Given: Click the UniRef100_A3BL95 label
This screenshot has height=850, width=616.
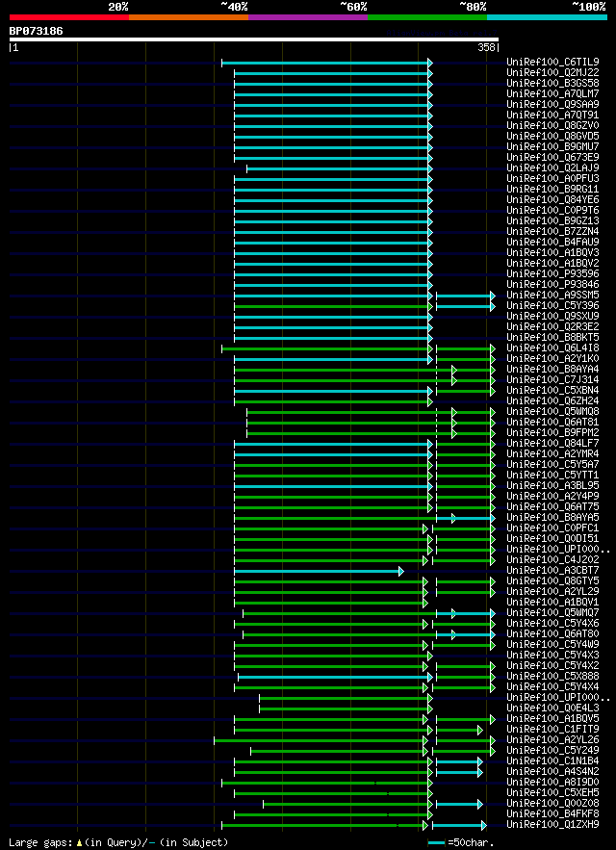Looking at the screenshot, I should pyautogui.click(x=552, y=486).
